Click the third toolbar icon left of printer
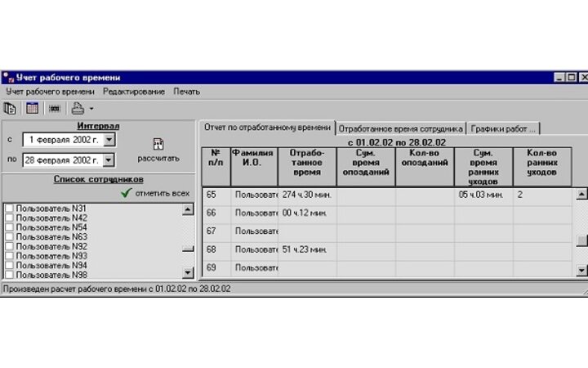 pyautogui.click(x=55, y=108)
